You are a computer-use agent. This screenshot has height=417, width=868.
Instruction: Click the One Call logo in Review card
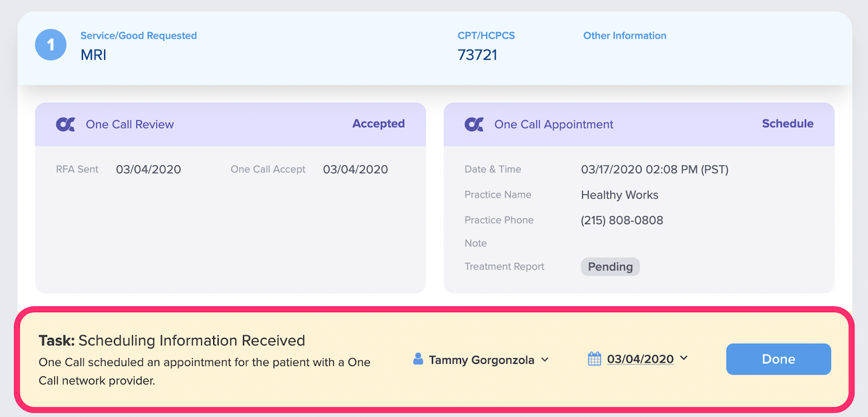click(x=66, y=124)
